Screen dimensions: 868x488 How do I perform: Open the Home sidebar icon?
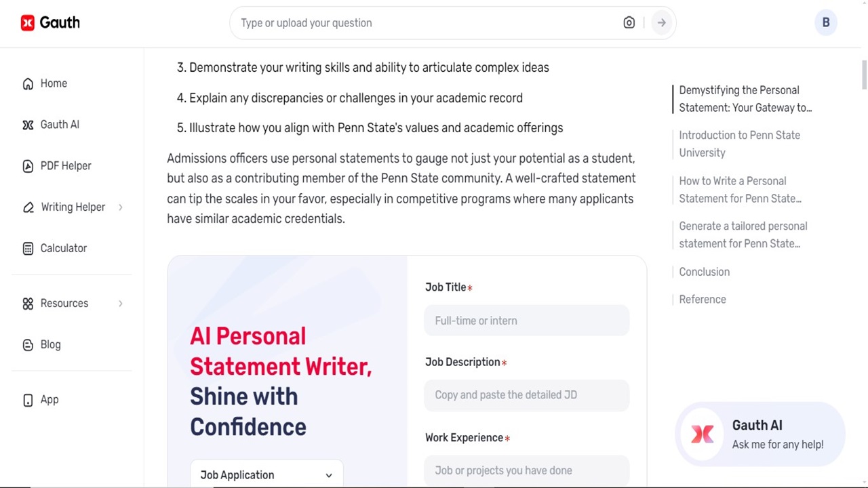point(28,83)
